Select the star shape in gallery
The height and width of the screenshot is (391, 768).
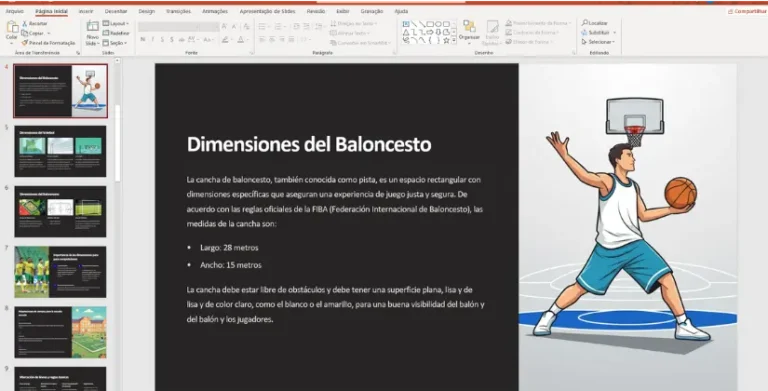446,41
